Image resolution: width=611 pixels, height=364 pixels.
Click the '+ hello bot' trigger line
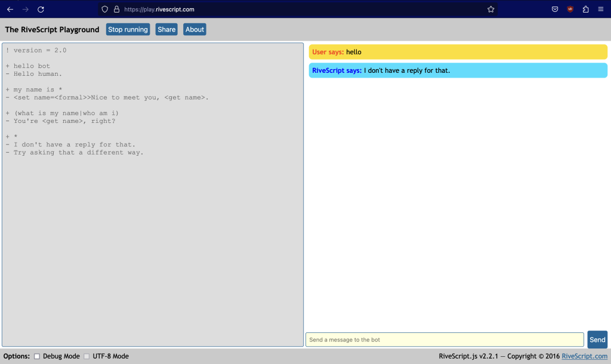[x=28, y=66]
